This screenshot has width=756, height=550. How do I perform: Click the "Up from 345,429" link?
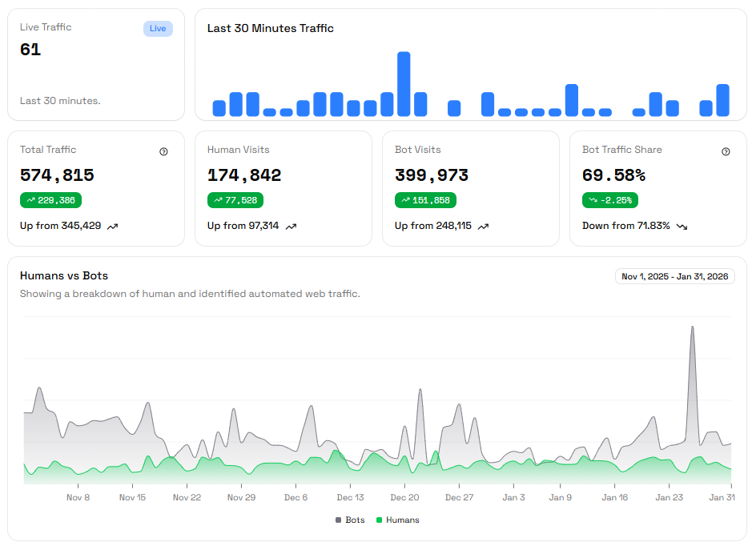coord(62,226)
